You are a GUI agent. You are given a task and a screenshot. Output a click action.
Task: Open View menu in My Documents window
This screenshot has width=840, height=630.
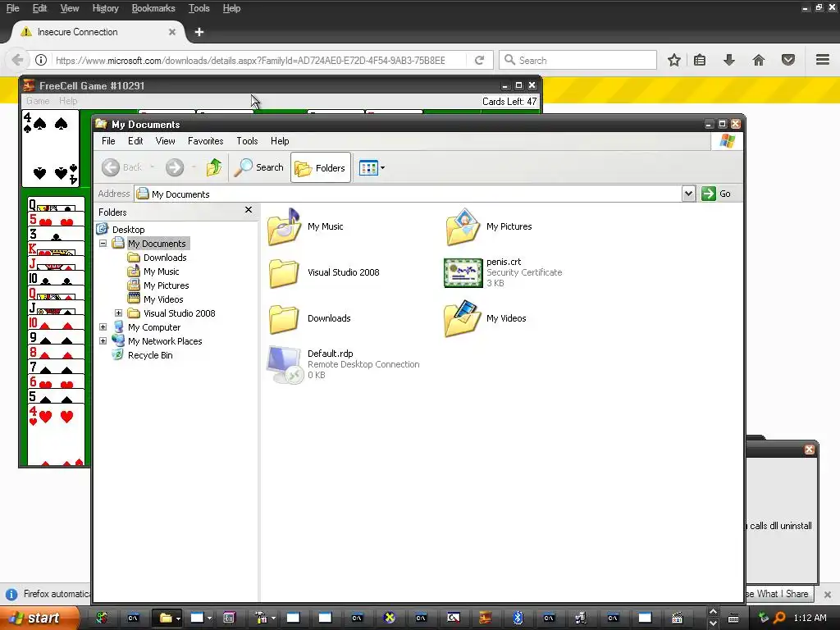tap(165, 141)
